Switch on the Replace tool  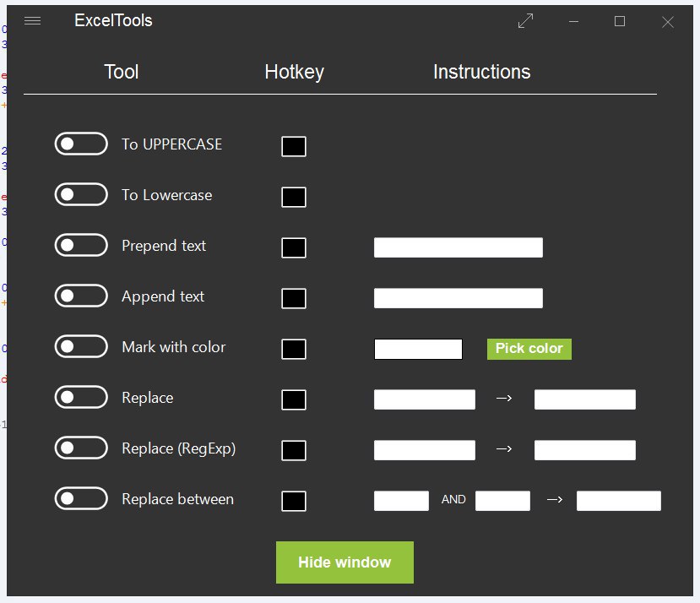[x=81, y=397]
